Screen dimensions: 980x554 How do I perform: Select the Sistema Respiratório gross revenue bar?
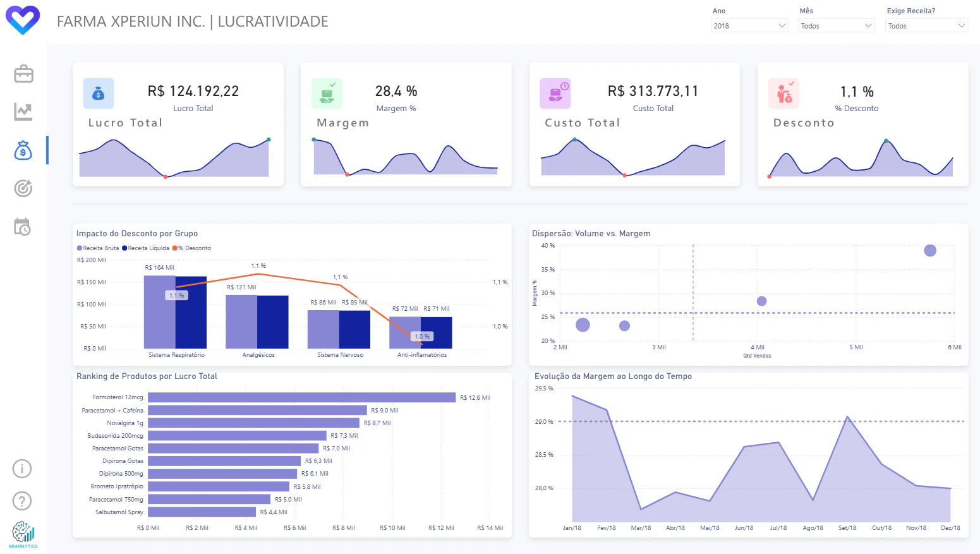click(x=159, y=312)
